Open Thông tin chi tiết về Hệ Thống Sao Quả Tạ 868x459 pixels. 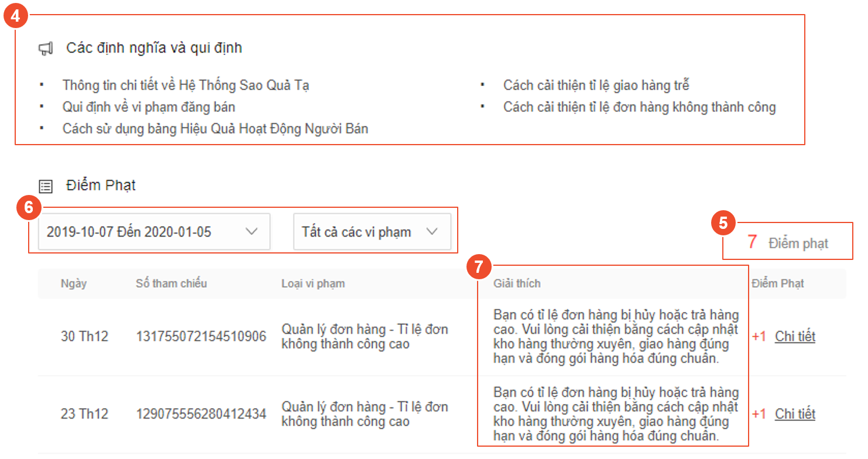[x=186, y=85]
